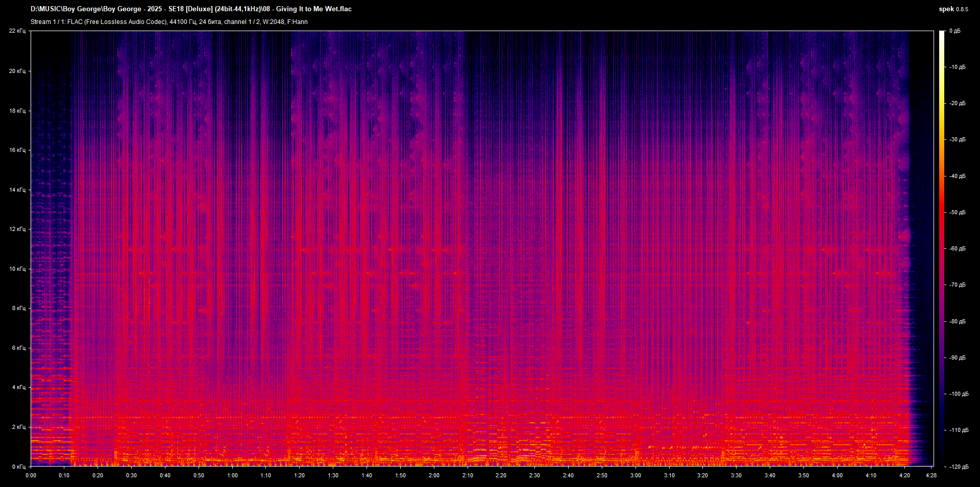Click the '-60 дБ' level label

(x=958, y=249)
